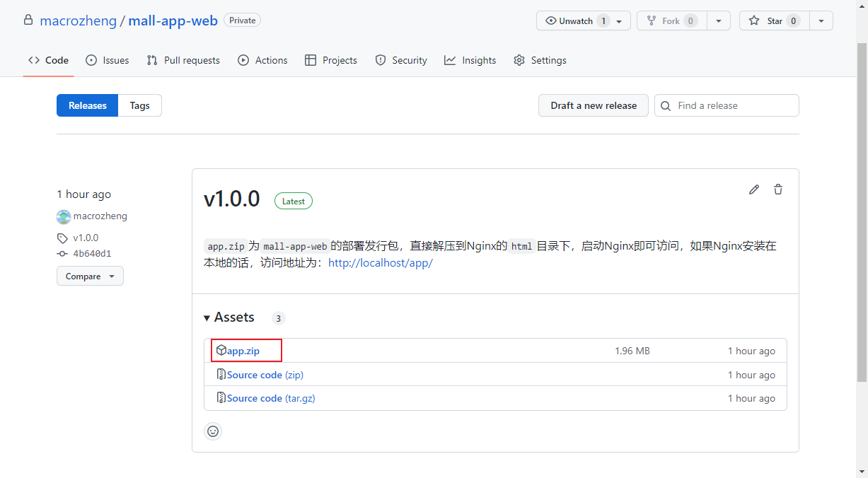Click the scrollbar up arrow
This screenshot has height=478, width=868.
(x=861, y=6)
